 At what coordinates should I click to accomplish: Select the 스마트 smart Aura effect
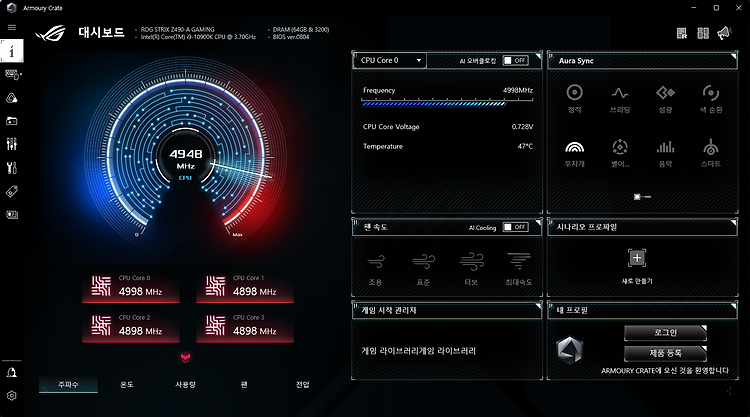pyautogui.click(x=711, y=153)
